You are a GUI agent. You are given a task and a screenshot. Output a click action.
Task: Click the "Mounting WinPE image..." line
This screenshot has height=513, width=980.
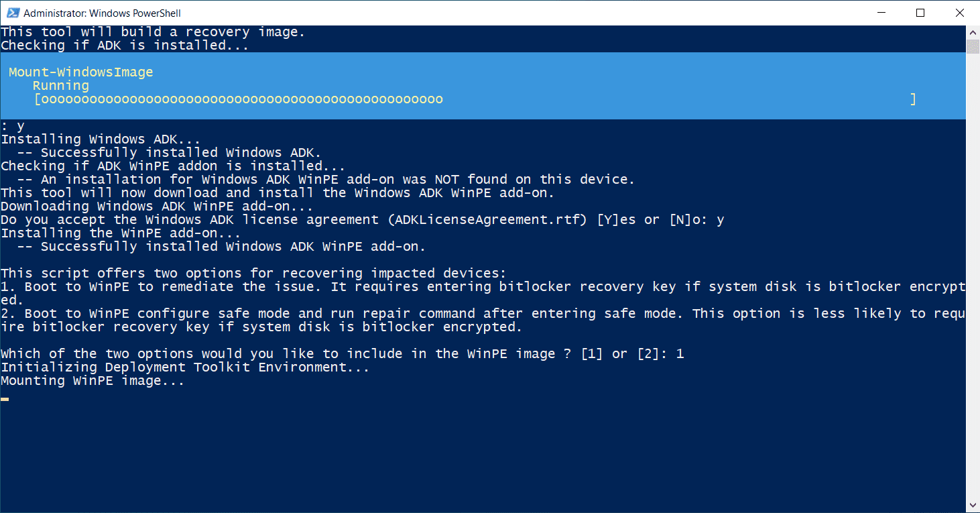(x=93, y=381)
